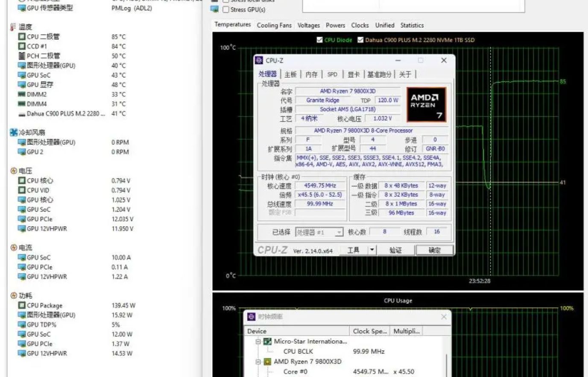The height and width of the screenshot is (377, 588).
Task: Click the CPU BCLK row in clock list
Action: click(345, 351)
